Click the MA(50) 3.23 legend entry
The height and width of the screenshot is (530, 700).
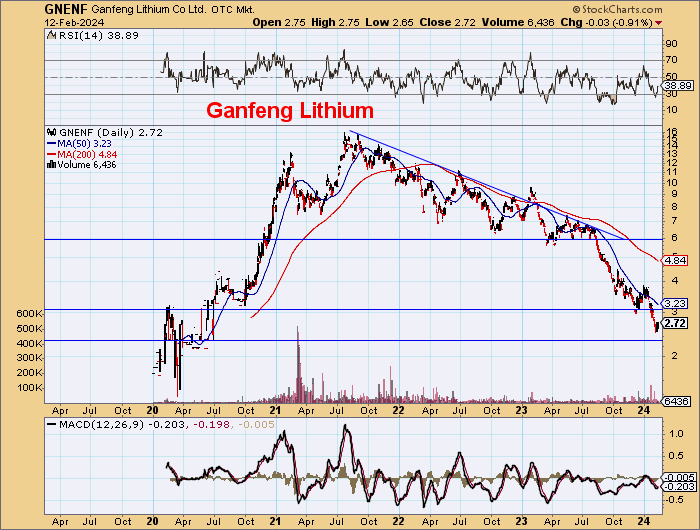84,144
